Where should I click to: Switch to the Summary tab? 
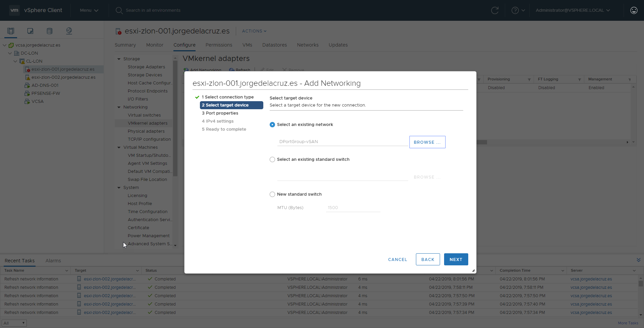point(125,45)
